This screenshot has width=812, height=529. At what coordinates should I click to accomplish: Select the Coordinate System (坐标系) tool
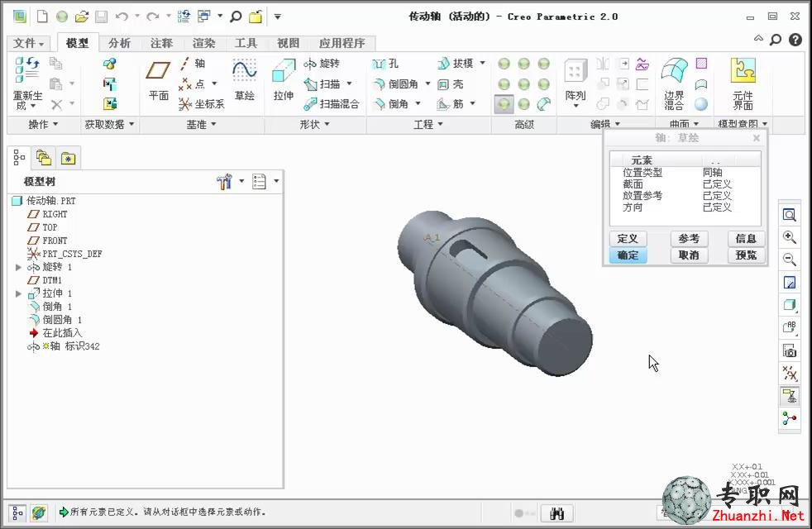[x=202, y=104]
